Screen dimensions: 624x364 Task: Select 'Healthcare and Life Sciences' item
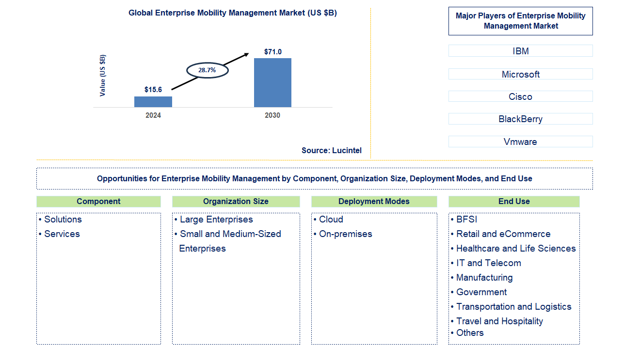coord(513,249)
